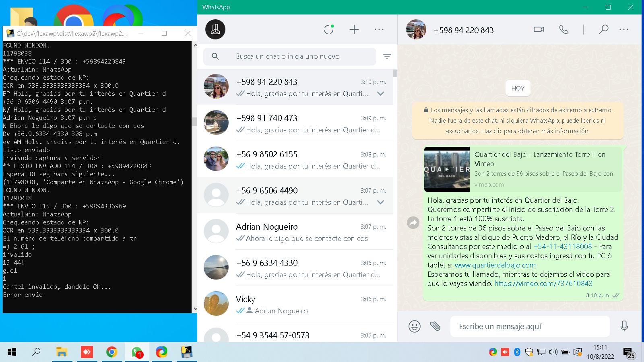The height and width of the screenshot is (362, 644).
Task: Open Microsoft Edge from the taskbar
Action: click(162, 352)
